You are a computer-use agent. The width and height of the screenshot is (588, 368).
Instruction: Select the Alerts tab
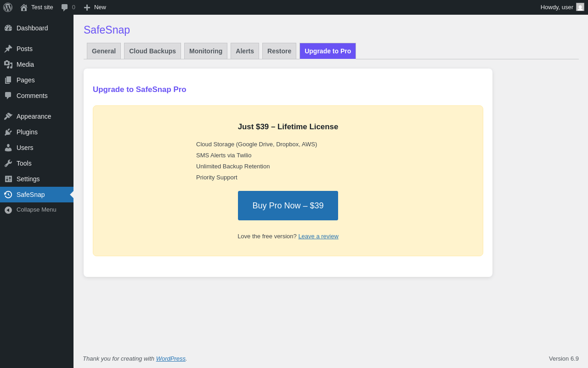click(x=245, y=51)
